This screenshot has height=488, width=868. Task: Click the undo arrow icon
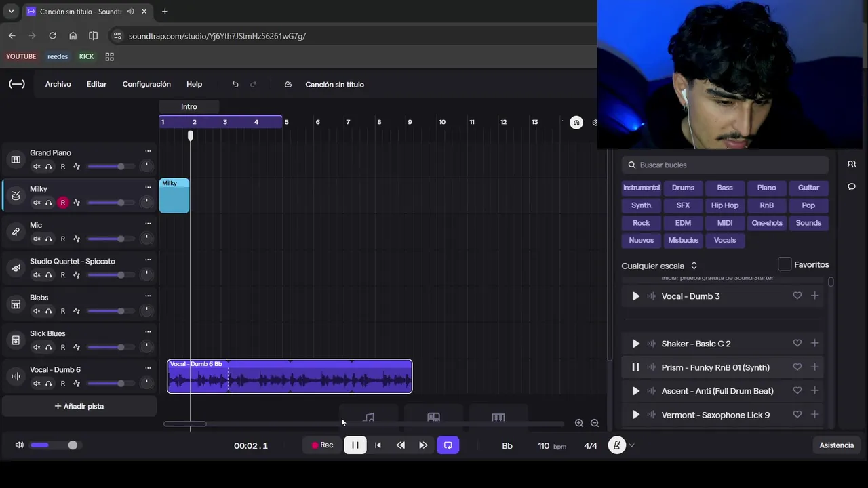pyautogui.click(x=235, y=84)
